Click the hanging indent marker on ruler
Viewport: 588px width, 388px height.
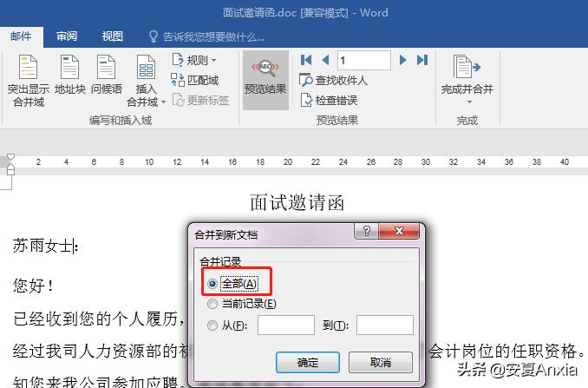[x=11, y=168]
